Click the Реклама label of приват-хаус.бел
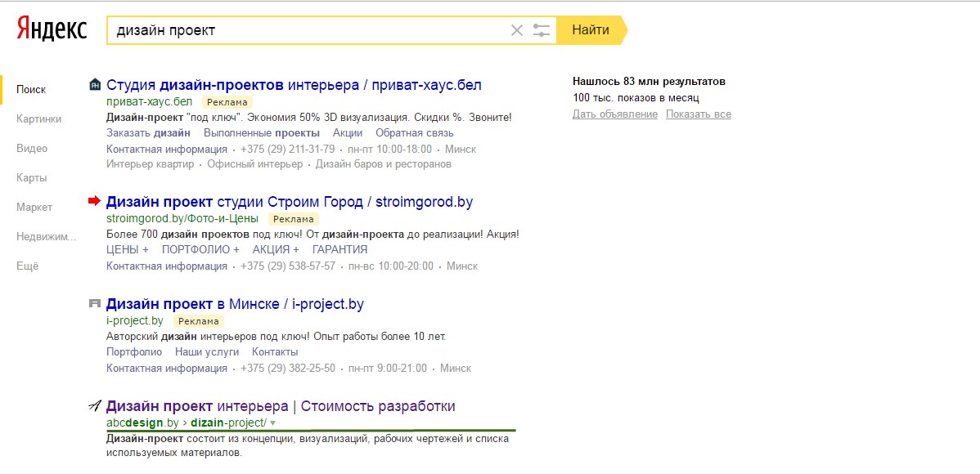This screenshot has width=980, height=474. pyautogui.click(x=227, y=102)
